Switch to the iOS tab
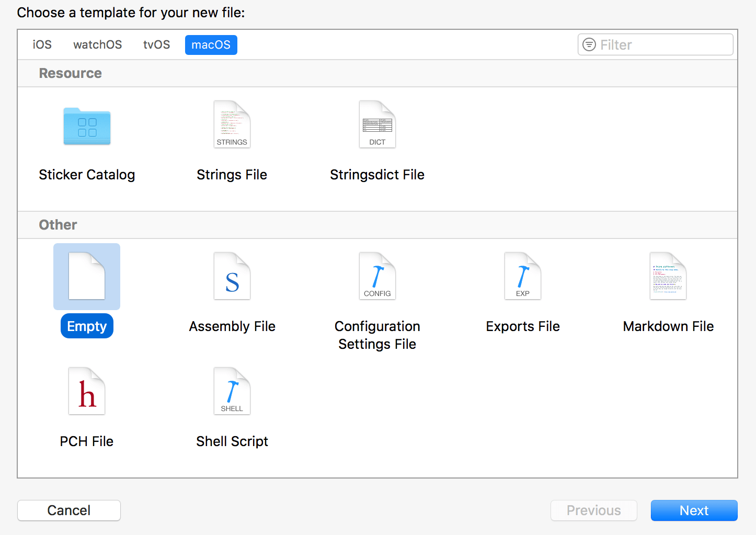This screenshot has height=535, width=756. point(42,45)
